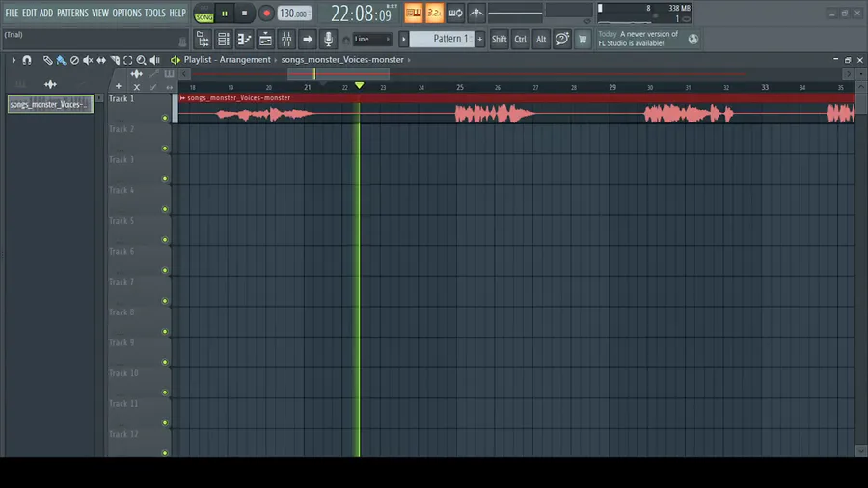The height and width of the screenshot is (488, 868).
Task: Mute Track 5 with green dot
Action: tap(164, 240)
